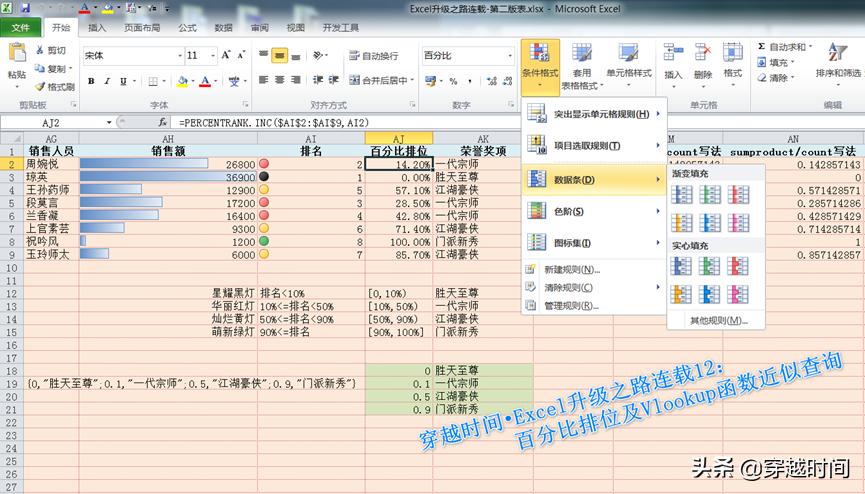865x494 pixels.
Task: Click the Save icon in quick access toolbar
Action: [25, 8]
